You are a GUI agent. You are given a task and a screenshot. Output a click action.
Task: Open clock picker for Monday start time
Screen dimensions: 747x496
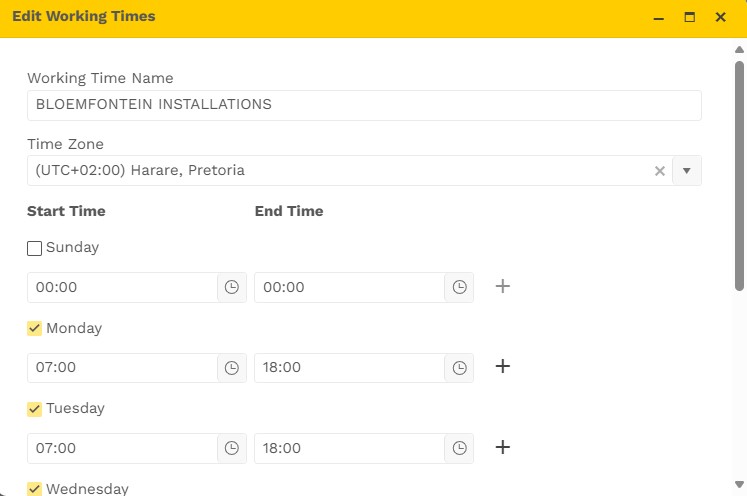click(x=232, y=368)
